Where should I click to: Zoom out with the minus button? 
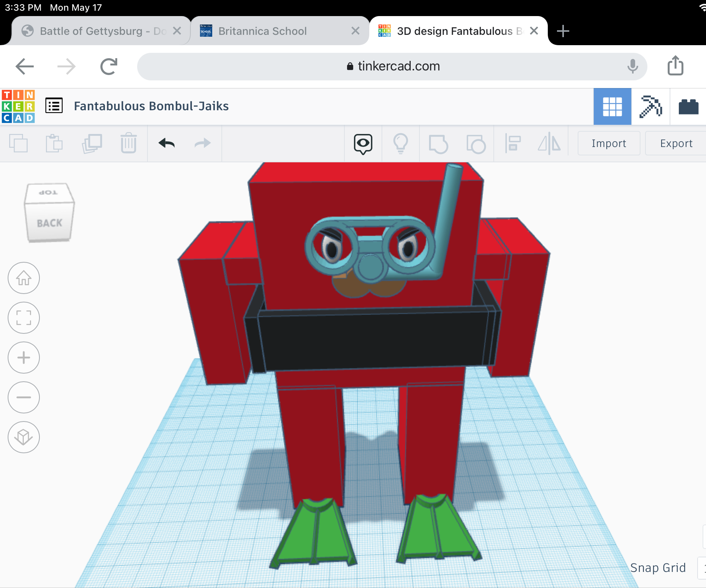(24, 397)
